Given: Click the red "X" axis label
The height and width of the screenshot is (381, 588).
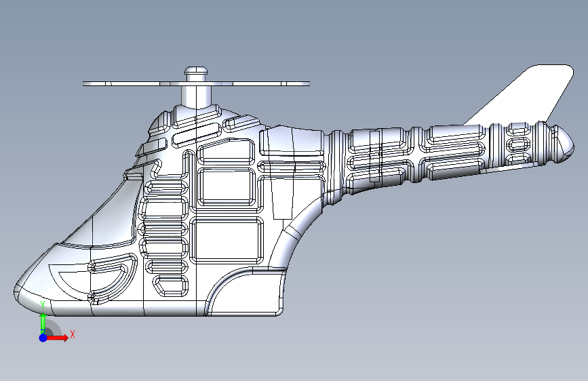Looking at the screenshot, I should coord(73,334).
